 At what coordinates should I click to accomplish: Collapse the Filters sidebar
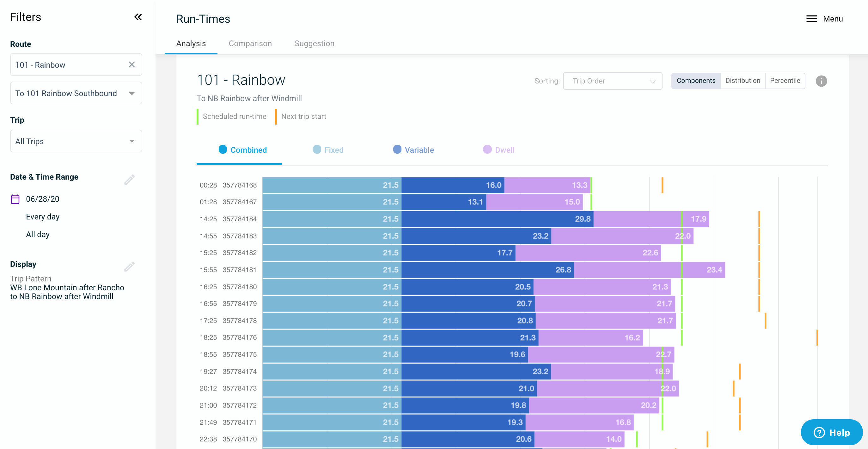[x=138, y=17]
